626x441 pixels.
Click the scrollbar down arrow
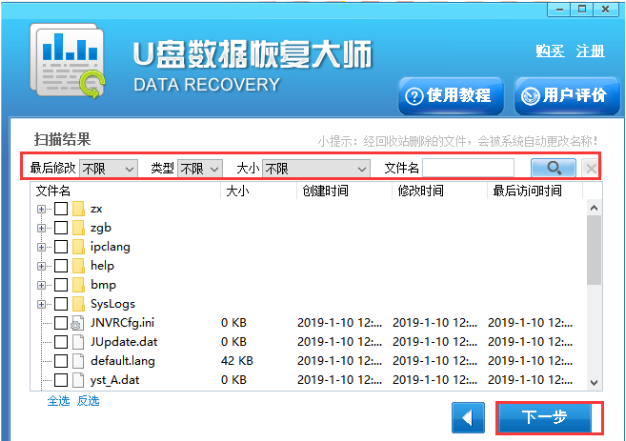(594, 382)
